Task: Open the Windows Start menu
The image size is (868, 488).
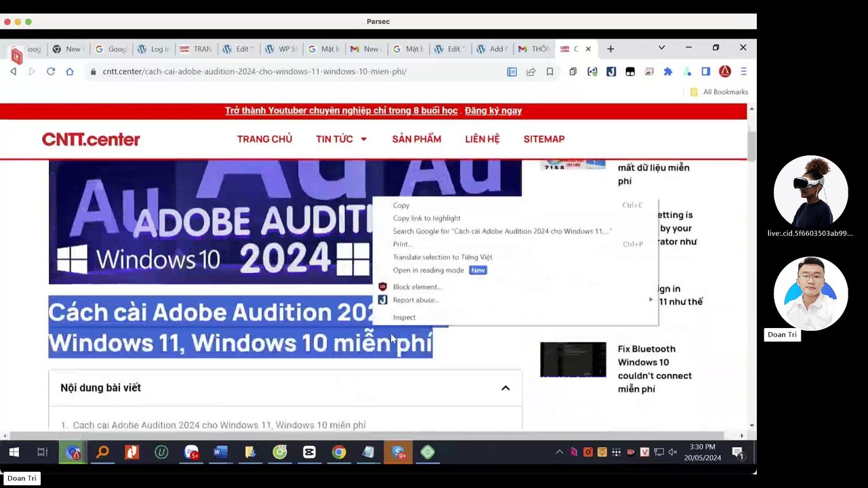Action: [14, 452]
